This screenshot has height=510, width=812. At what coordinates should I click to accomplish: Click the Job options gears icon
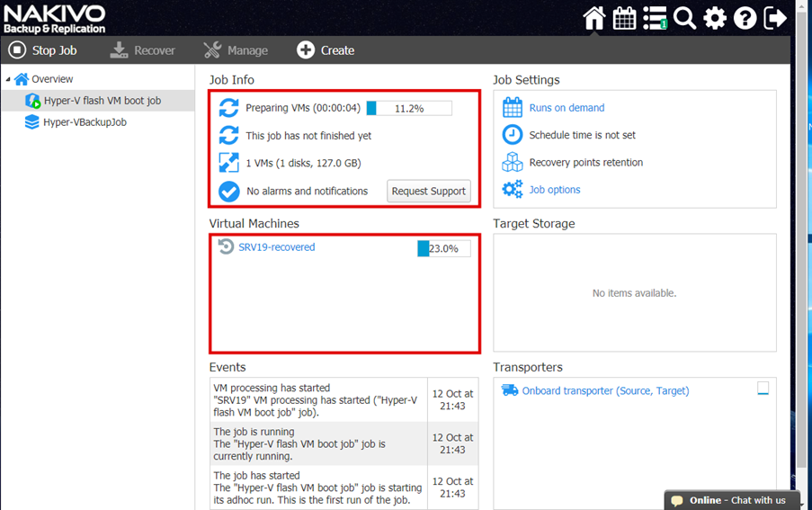pyautogui.click(x=513, y=189)
